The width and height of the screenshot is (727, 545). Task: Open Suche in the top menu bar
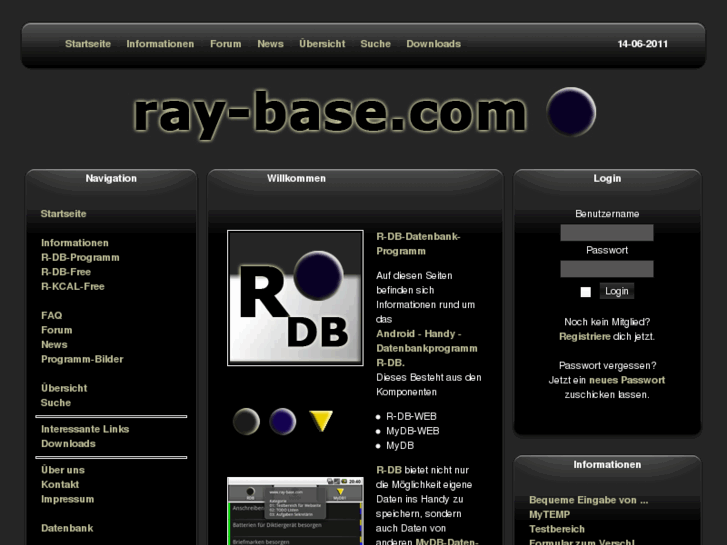(376, 44)
